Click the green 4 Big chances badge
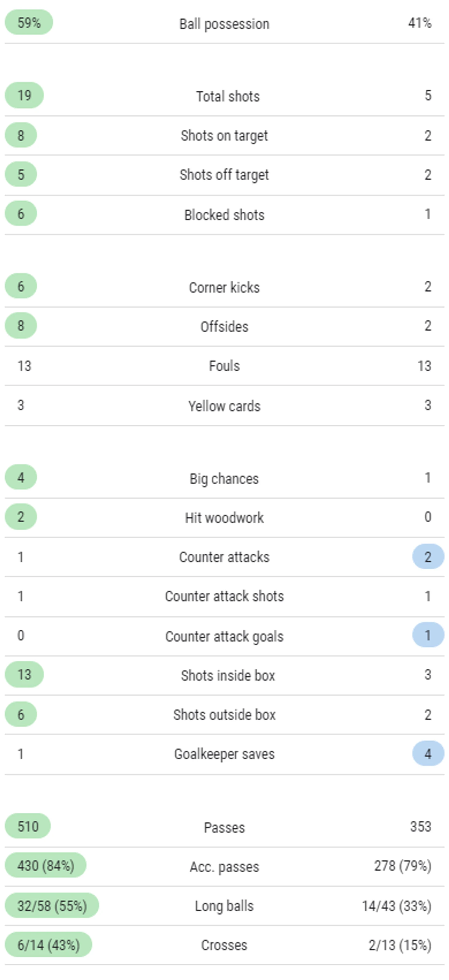The width and height of the screenshot is (449, 980). coord(21,477)
